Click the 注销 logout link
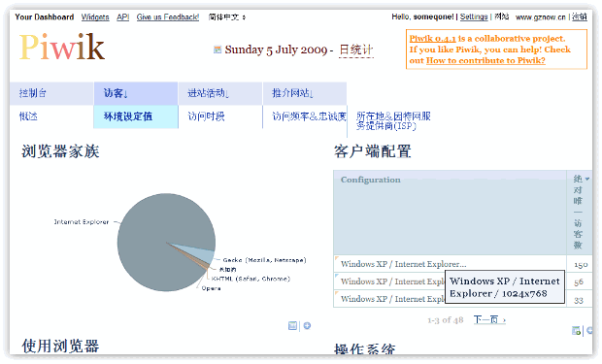602x364 pixels. pos(580,17)
